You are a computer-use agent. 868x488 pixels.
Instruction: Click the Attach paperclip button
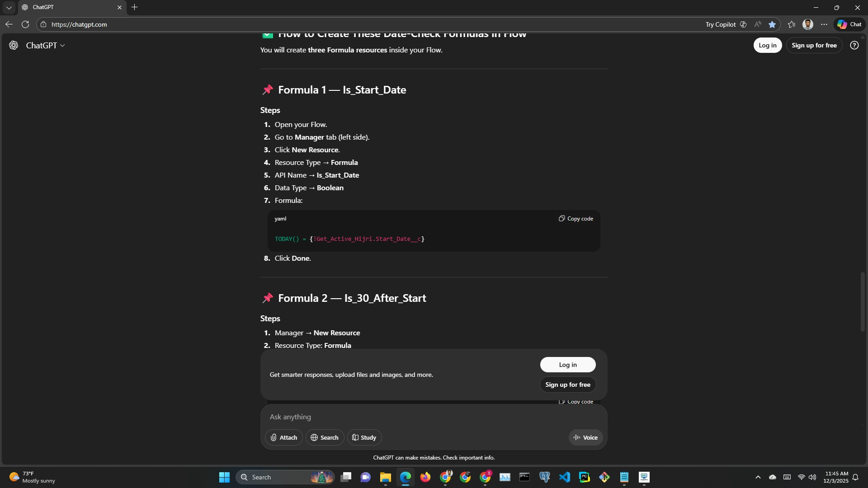(283, 437)
